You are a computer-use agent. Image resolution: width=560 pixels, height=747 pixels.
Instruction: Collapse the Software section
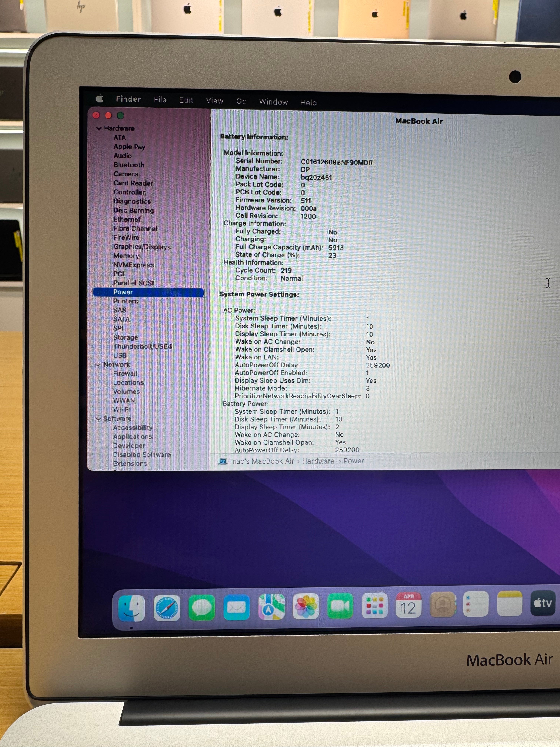click(98, 419)
